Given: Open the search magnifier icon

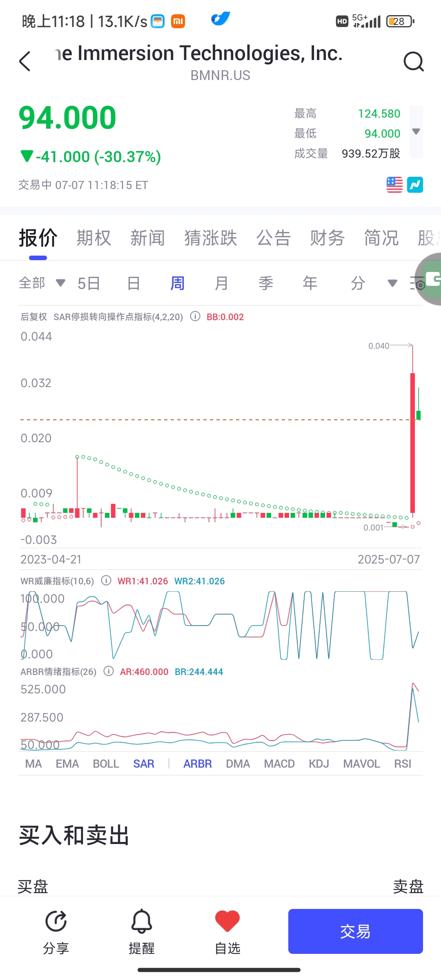Looking at the screenshot, I should point(414,62).
